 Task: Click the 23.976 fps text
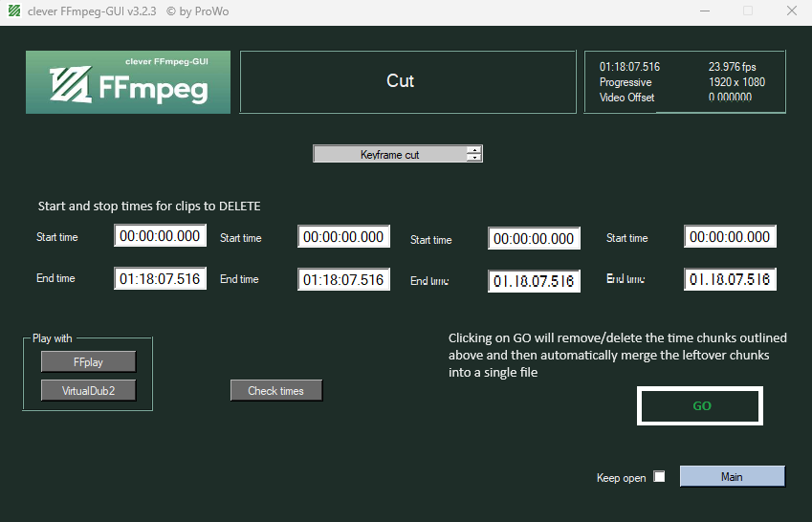733,67
